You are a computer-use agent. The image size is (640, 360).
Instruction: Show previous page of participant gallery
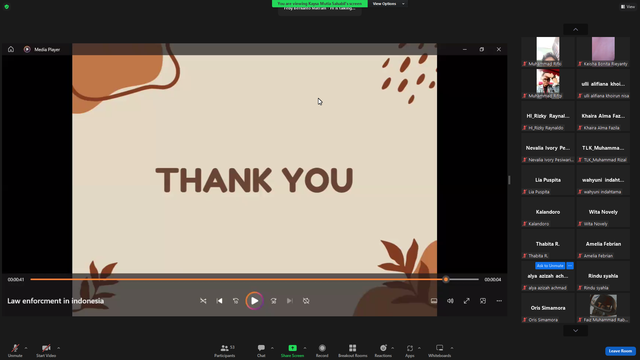tap(576, 29)
